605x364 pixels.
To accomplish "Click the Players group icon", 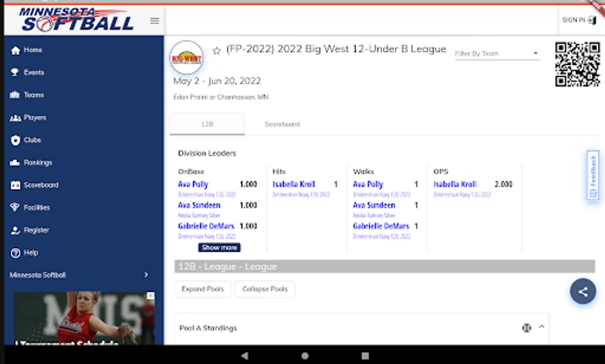I will click(15, 118).
